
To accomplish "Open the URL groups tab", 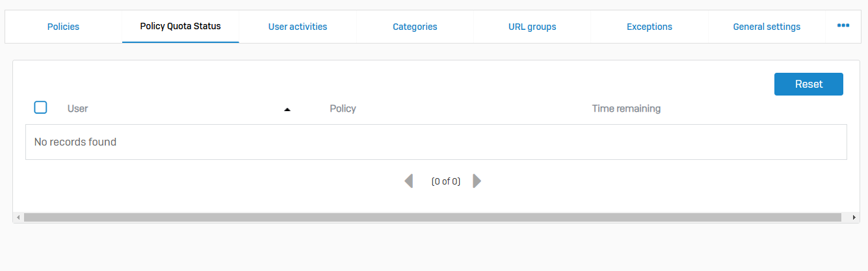I will 532,27.
